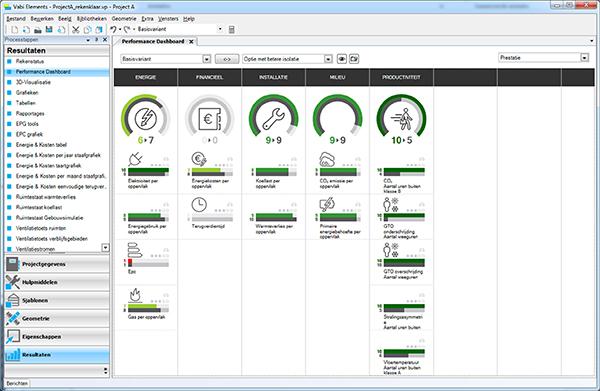Open the tab list arrow at far right
Image resolution: width=600 pixels, height=391 pixels.
[x=592, y=41]
